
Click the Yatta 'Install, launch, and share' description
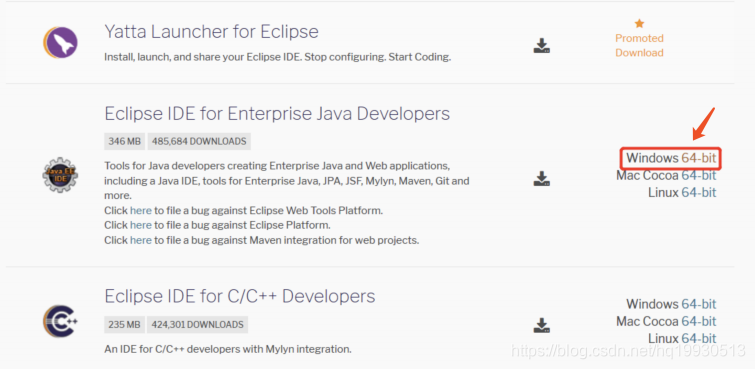point(277,57)
